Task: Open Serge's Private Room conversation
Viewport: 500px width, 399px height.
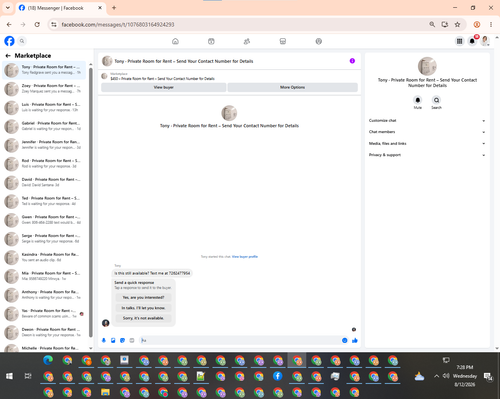Action: click(44, 238)
